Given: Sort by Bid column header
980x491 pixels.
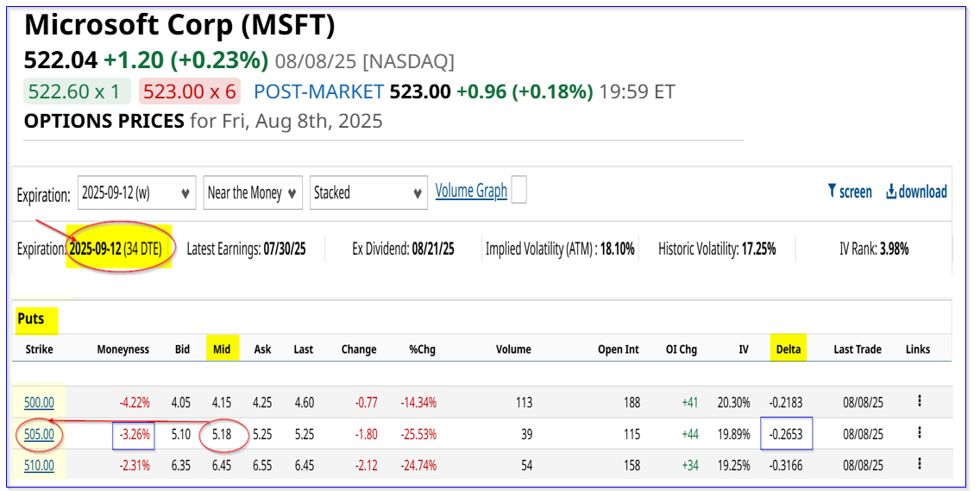Looking at the screenshot, I should click(x=183, y=349).
